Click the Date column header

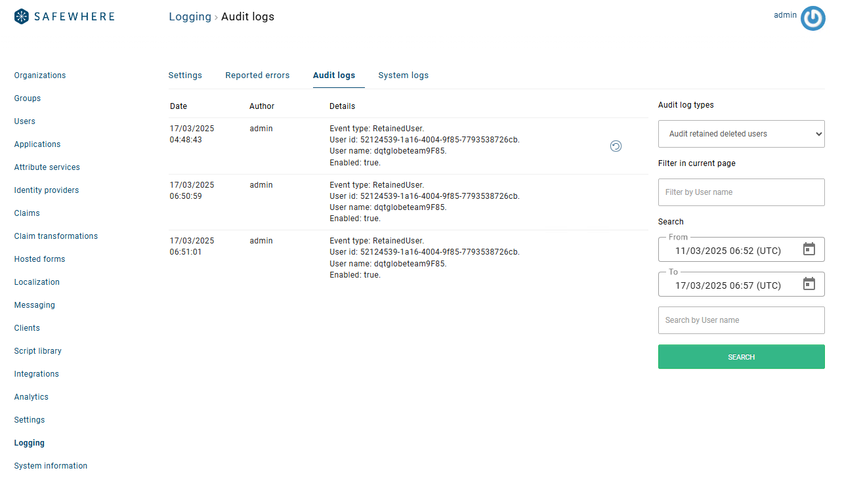pos(179,106)
